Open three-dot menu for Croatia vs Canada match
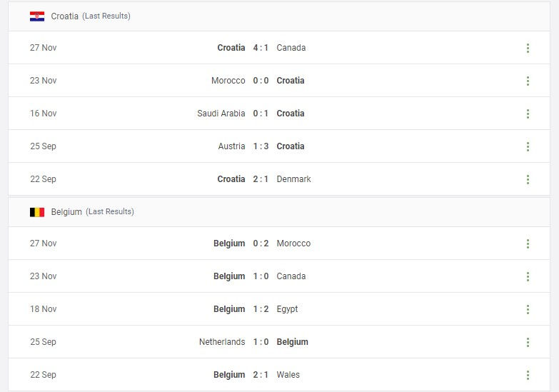Image resolution: width=559 pixels, height=392 pixels. 528,48
